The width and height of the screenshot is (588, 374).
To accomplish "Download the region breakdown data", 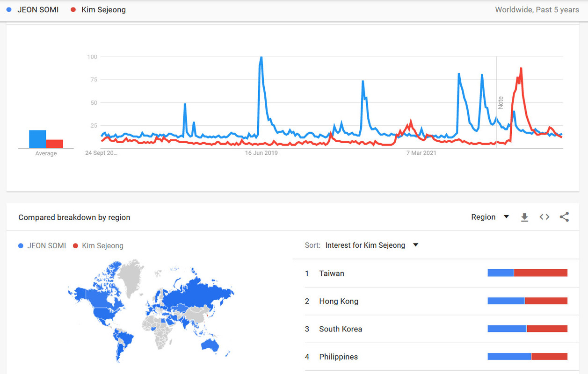I will click(524, 217).
